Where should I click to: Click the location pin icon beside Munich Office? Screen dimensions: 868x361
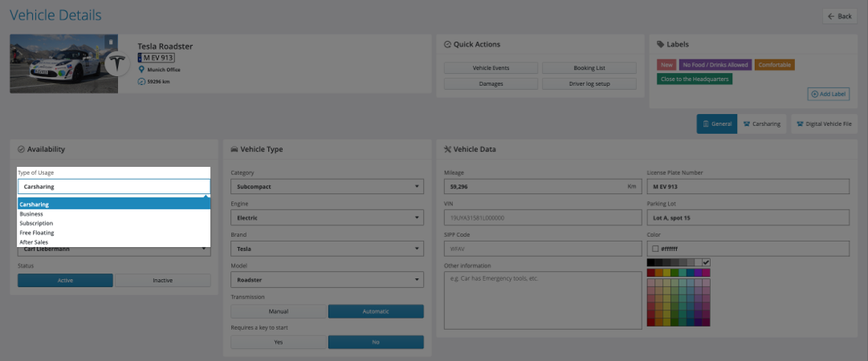coord(141,70)
